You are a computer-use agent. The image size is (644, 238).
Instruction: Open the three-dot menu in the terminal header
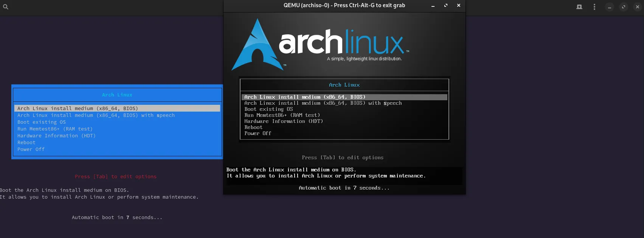pos(594,7)
